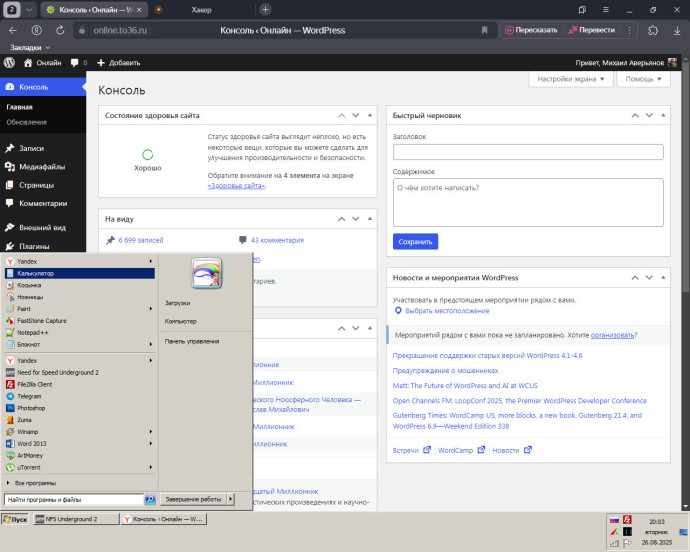Click the user picture in Start menu
The height and width of the screenshot is (552, 690).
(206, 273)
